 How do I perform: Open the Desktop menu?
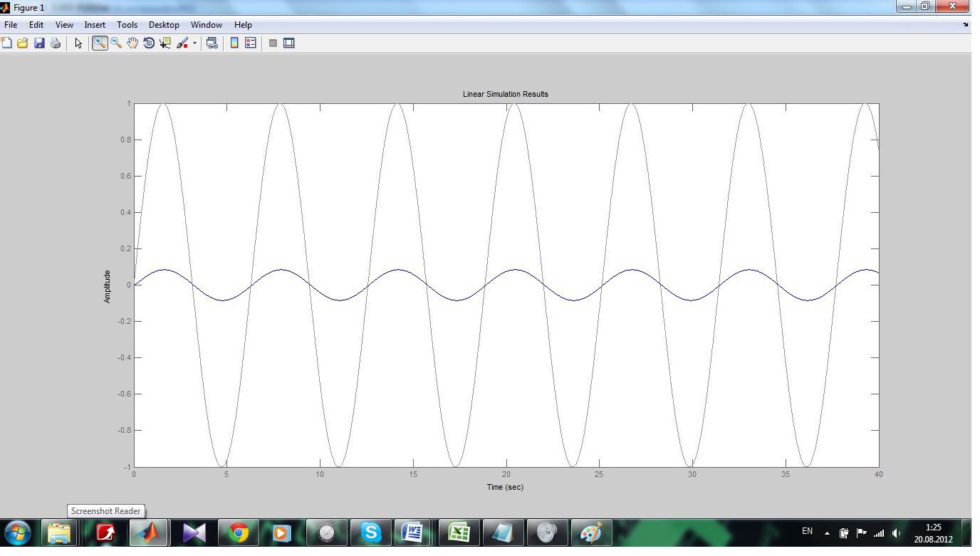click(164, 25)
